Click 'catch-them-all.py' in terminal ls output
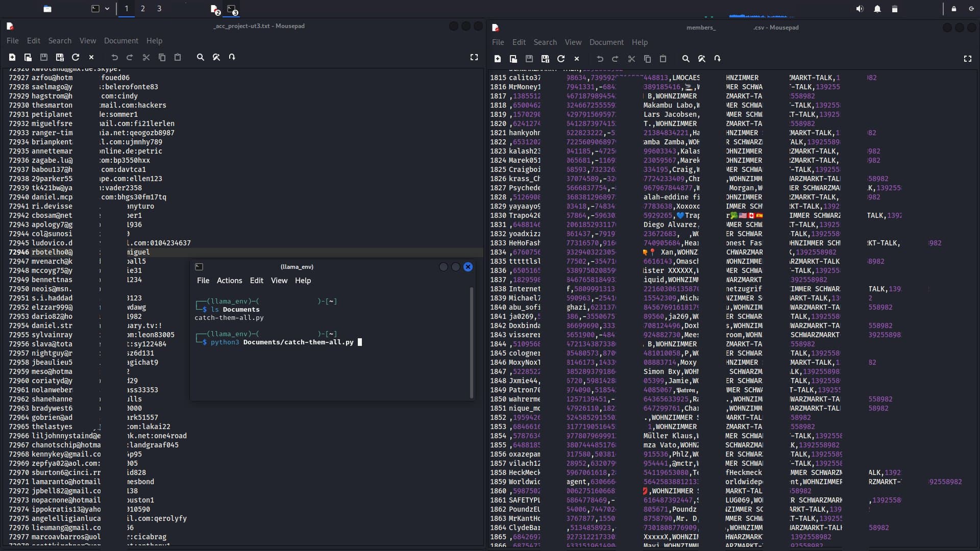Screen dimensions: 980x551 [229, 318]
